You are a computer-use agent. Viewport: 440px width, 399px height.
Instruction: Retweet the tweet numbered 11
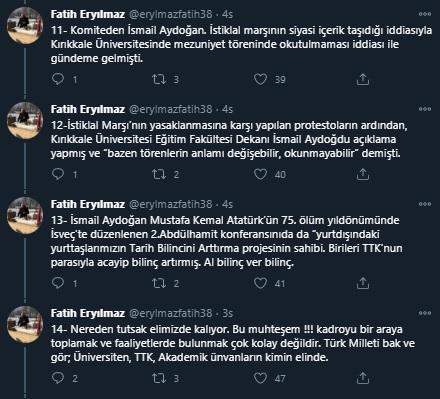pyautogui.click(x=159, y=79)
